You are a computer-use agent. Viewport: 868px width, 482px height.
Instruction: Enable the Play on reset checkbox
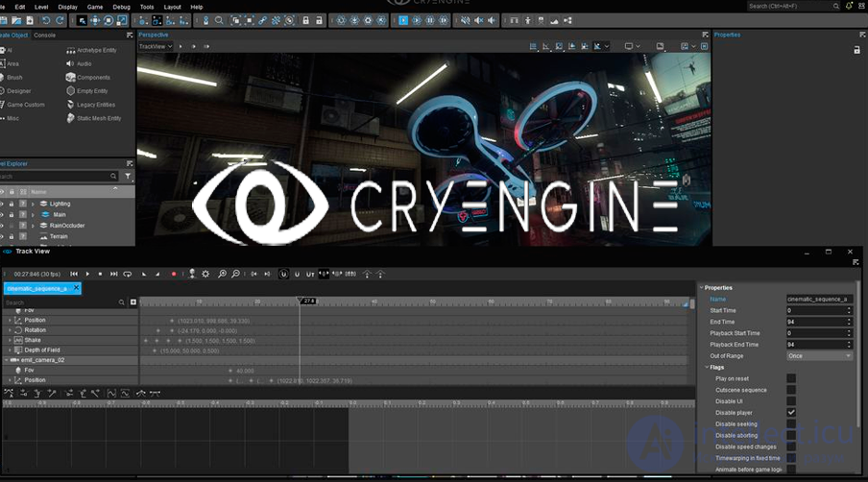791,378
